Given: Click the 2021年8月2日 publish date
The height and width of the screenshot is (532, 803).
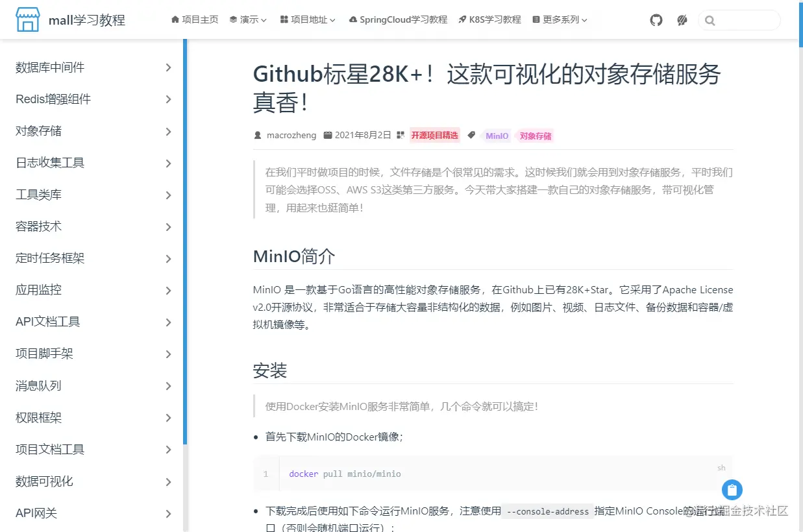Looking at the screenshot, I should coord(363,136).
